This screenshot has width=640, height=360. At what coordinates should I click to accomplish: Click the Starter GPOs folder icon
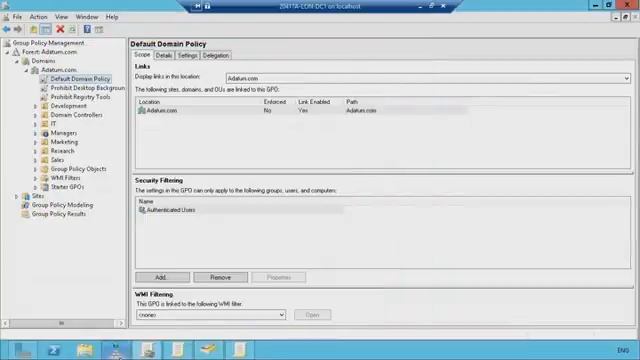pyautogui.click(x=45, y=187)
